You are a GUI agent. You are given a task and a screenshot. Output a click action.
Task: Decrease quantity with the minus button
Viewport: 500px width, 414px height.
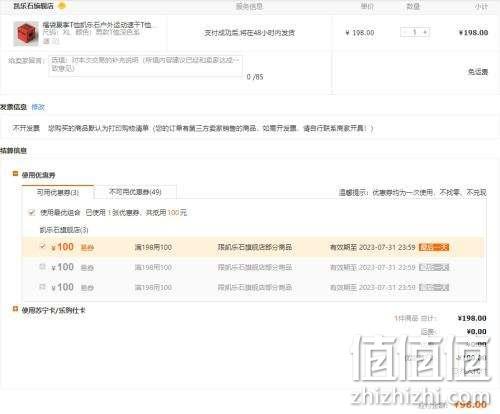coord(405,32)
